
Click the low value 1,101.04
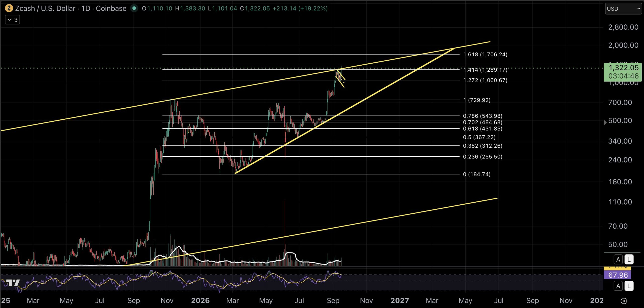[224, 8]
